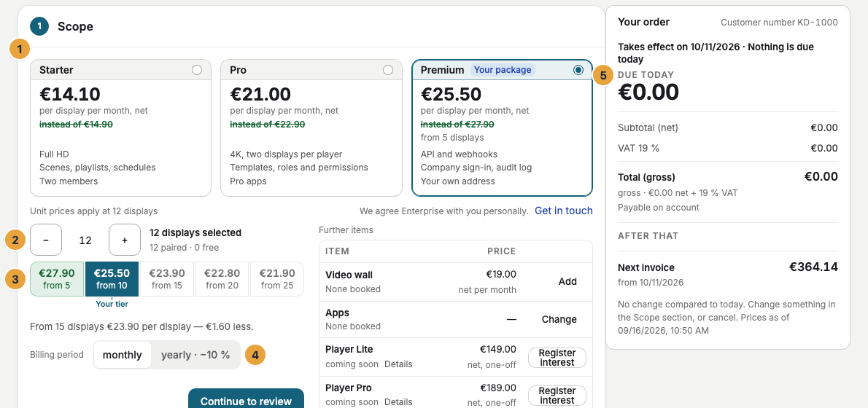
Task: Click Continue to review button
Action: (246, 401)
